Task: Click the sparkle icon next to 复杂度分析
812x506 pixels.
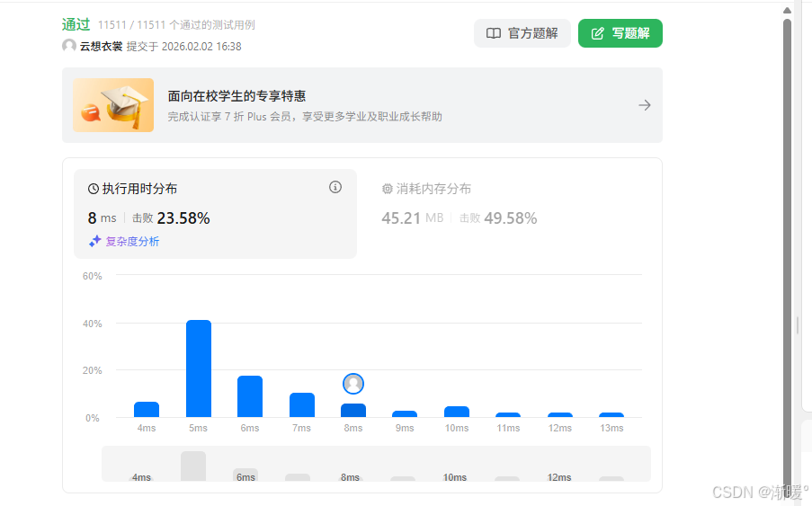Action: point(94,241)
